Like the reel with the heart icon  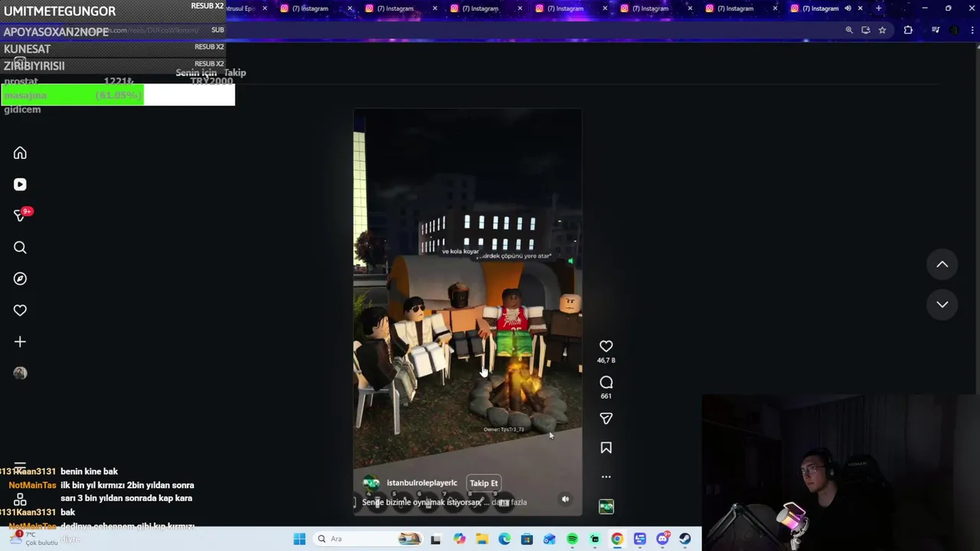point(606,346)
